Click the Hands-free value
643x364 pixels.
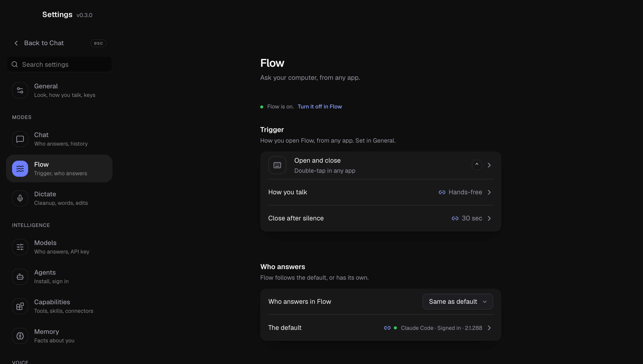click(x=465, y=192)
